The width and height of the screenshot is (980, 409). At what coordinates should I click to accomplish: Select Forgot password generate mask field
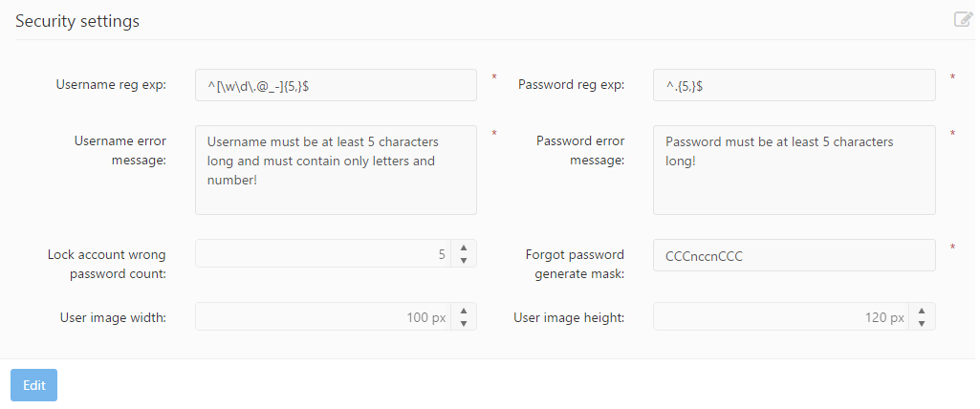click(x=794, y=255)
